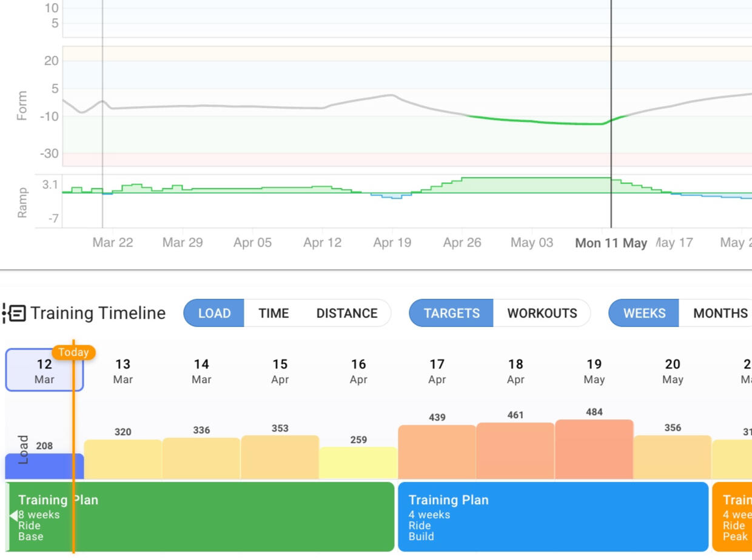
Task: Open the green 8 weeks Base training plan
Action: tap(200, 517)
